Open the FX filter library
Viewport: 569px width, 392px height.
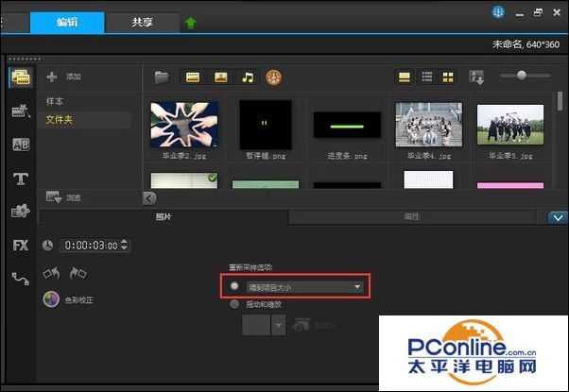[x=21, y=246]
